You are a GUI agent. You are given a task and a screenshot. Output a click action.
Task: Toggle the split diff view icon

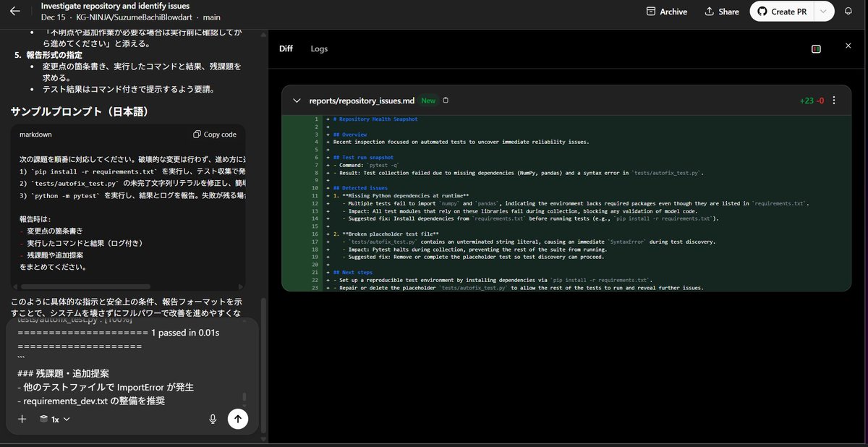pyautogui.click(x=816, y=48)
